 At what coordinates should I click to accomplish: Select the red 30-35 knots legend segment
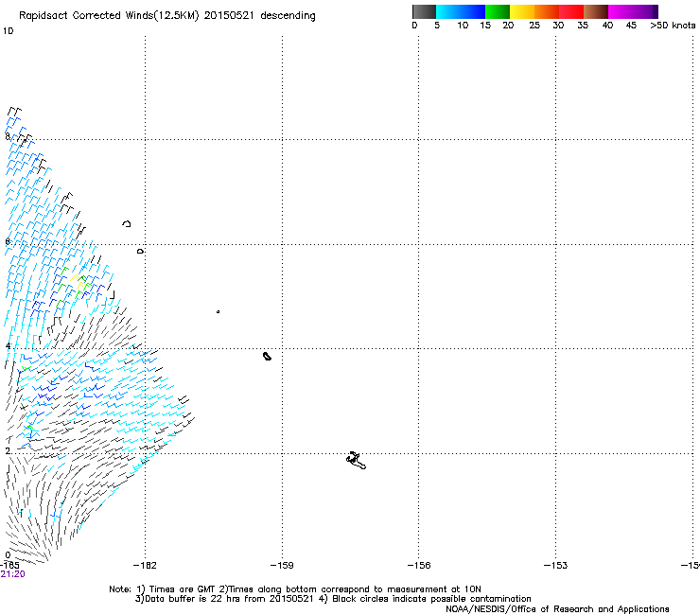pos(571,11)
